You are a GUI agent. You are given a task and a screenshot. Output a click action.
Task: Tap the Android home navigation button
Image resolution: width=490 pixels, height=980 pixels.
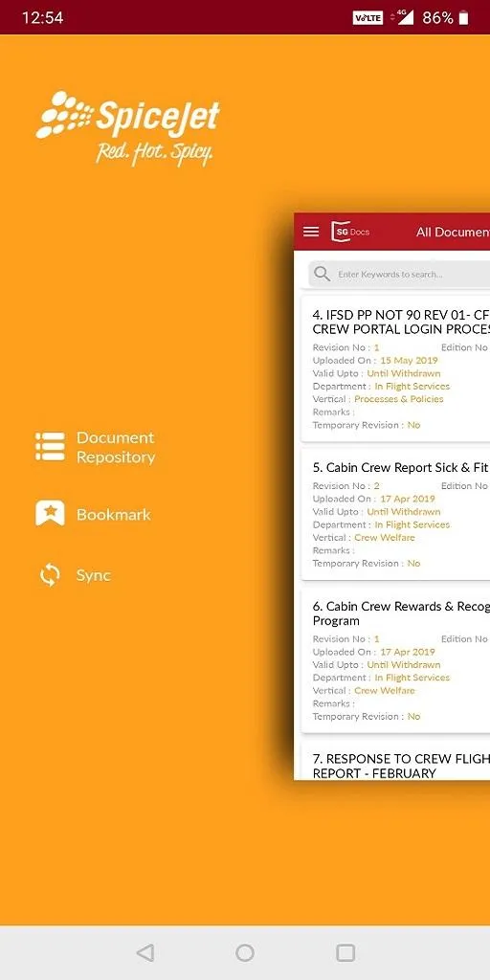pyautogui.click(x=245, y=952)
